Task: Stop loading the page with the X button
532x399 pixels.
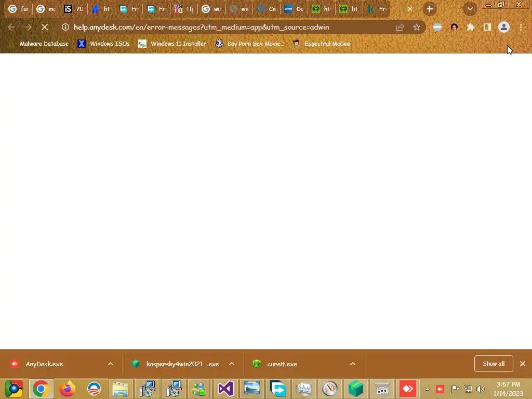Action: pyautogui.click(x=45, y=27)
